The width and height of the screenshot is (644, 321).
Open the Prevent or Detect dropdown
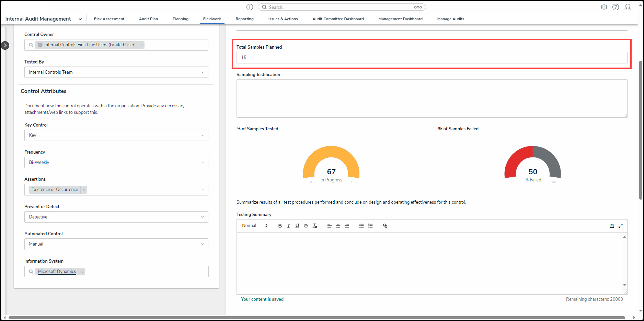[116, 217]
